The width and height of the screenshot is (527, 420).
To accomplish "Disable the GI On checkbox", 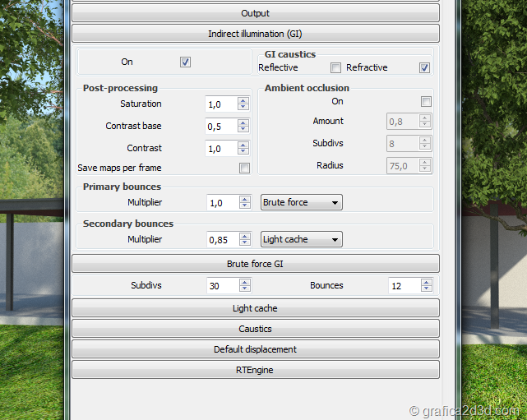I will point(186,62).
